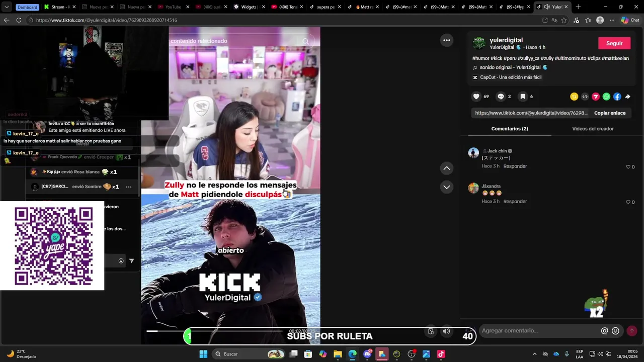Open the weather widget 22°C Despejado
Image resolution: width=644 pixels, height=362 pixels.
coord(21,354)
